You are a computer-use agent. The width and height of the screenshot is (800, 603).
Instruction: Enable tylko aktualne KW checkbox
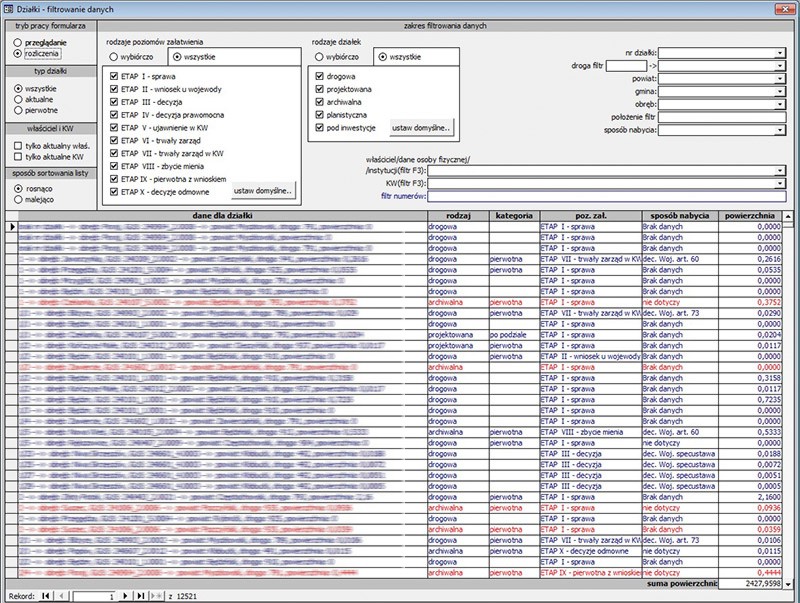tap(18, 157)
